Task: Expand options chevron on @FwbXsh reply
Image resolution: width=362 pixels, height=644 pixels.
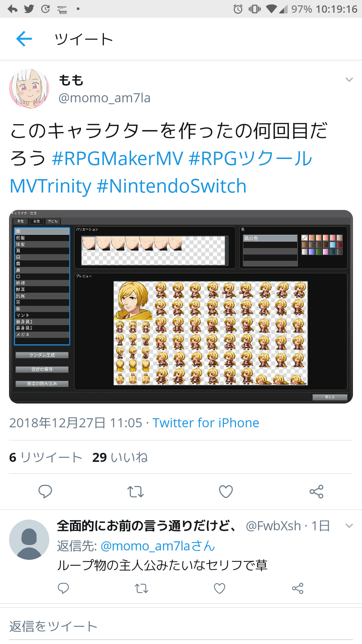Action: tap(349, 526)
